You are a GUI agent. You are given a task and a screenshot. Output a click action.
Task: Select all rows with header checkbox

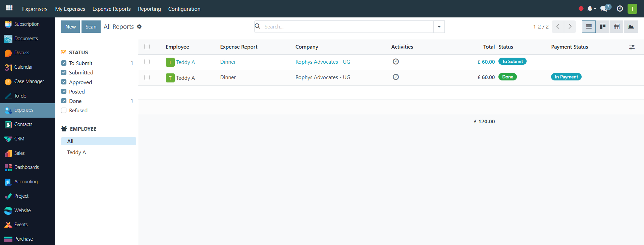(x=147, y=47)
